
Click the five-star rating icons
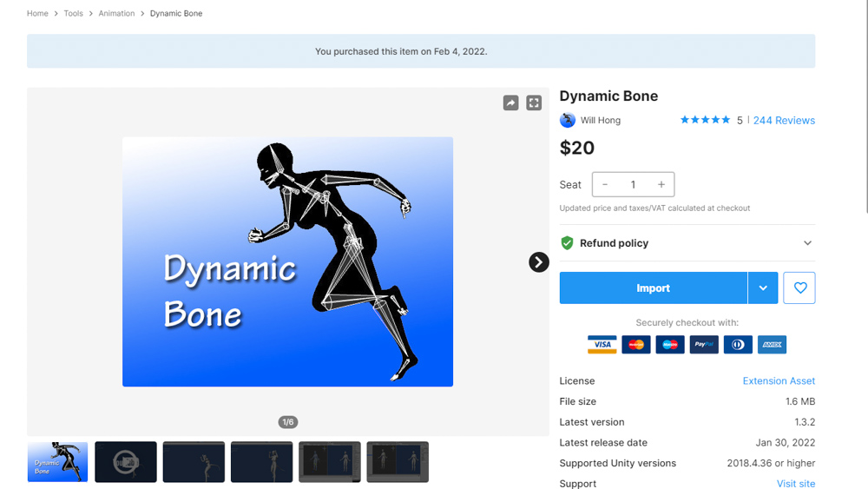705,120
